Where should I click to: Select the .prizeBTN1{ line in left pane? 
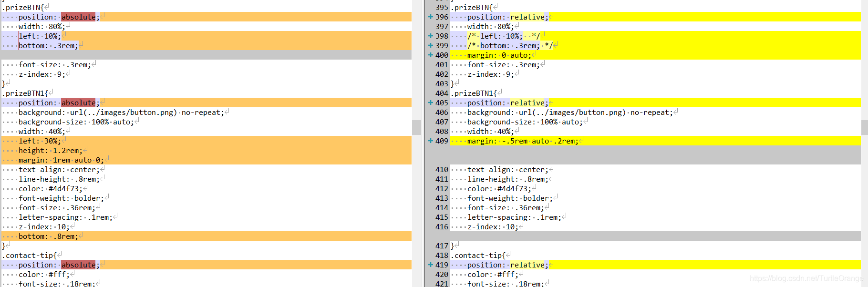[x=25, y=93]
